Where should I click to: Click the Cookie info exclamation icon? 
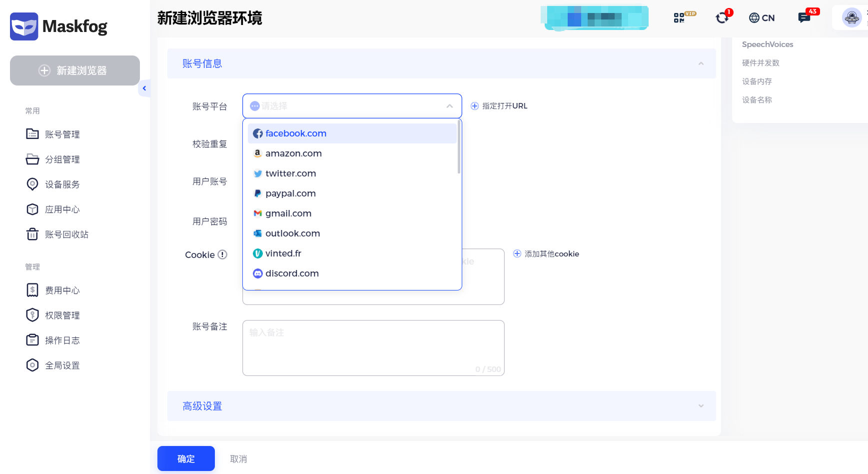(x=222, y=254)
